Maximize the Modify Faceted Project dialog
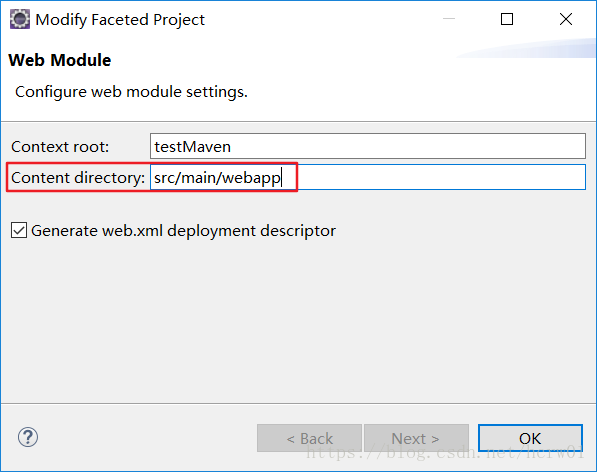Image resolution: width=597 pixels, height=472 pixels. (507, 19)
